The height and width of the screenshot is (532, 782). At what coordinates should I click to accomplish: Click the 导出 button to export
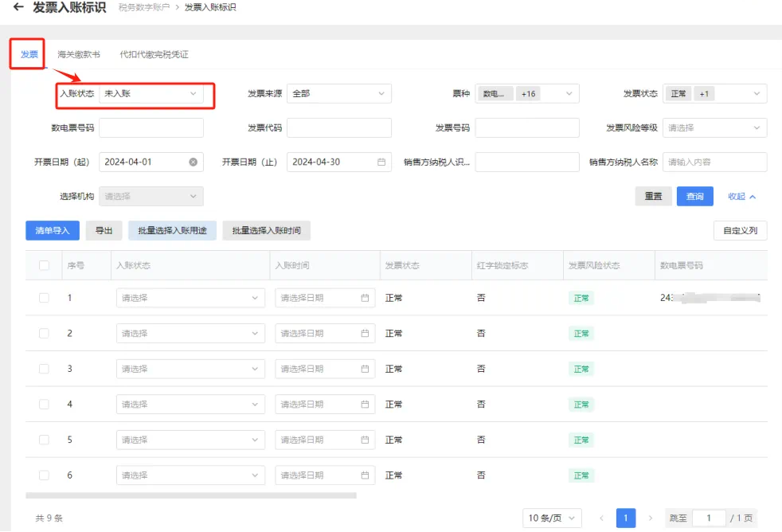tap(104, 230)
